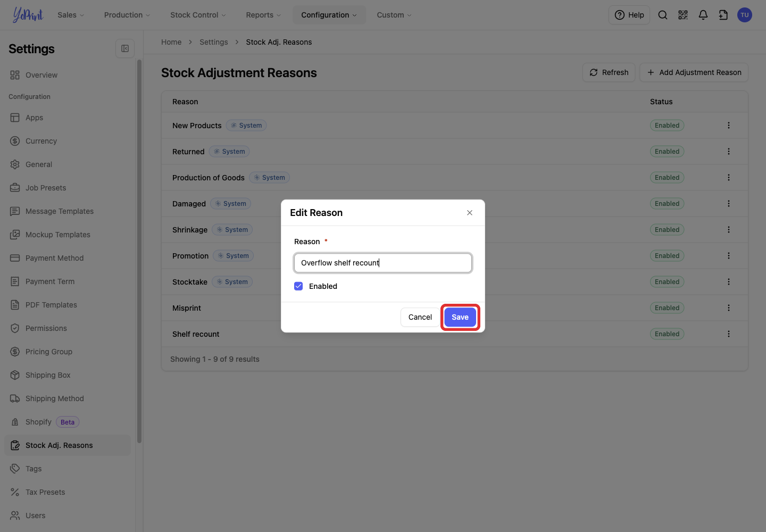
Task: Expand the Reports menu
Action: tap(263, 15)
